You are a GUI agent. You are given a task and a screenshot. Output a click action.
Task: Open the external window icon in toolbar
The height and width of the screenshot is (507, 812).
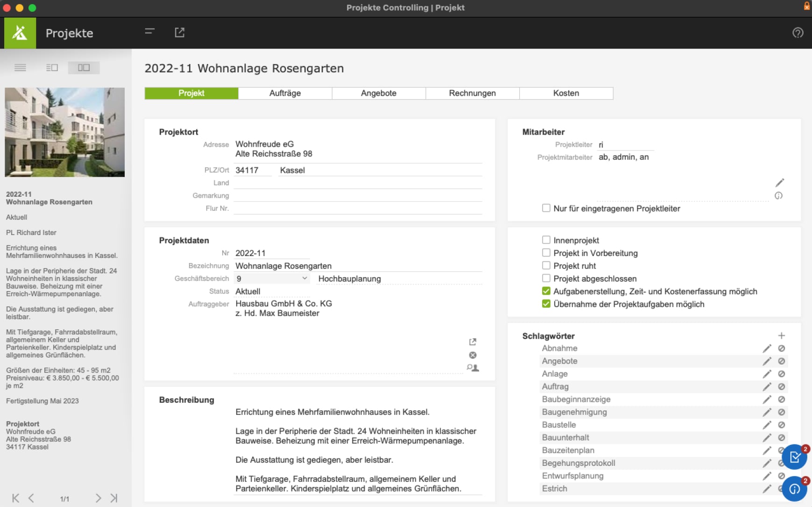180,32
